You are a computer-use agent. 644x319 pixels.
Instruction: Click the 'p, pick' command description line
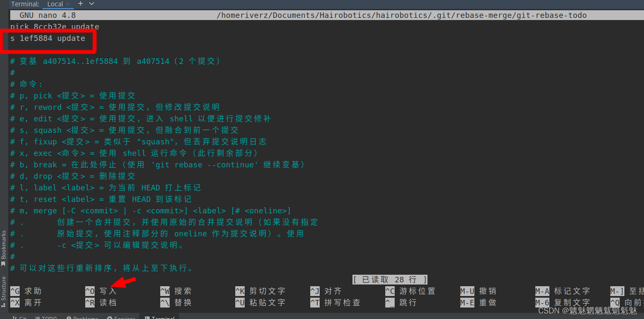click(x=72, y=96)
